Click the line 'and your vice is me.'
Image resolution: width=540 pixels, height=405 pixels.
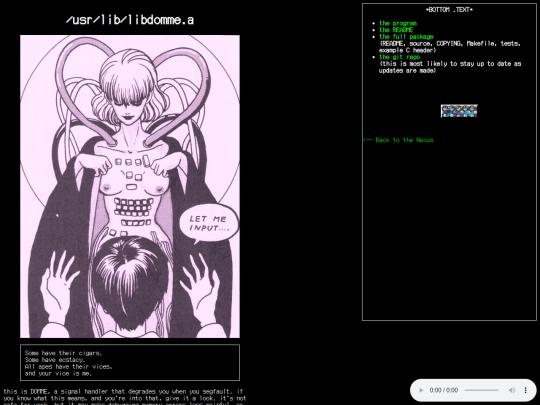tap(58, 373)
